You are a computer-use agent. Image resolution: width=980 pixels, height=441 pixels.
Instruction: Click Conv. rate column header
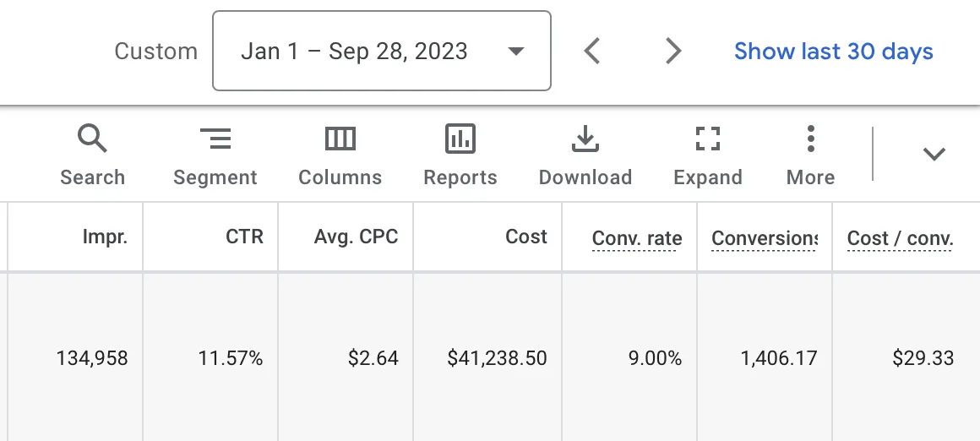click(637, 238)
